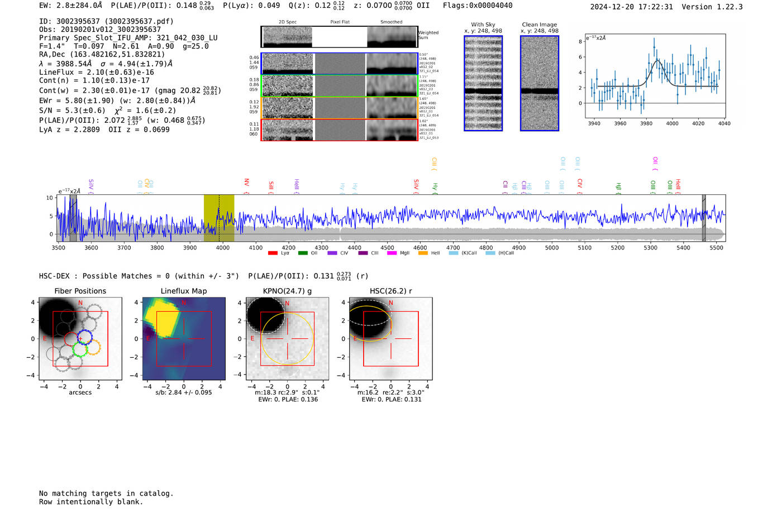
Task: Click the magenta OII line label above spectrum
Action: pos(655,163)
